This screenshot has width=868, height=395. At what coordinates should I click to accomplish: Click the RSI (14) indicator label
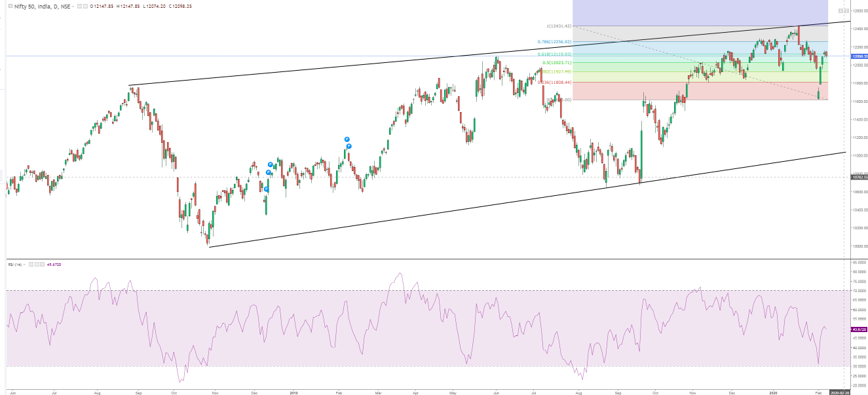(x=15, y=265)
